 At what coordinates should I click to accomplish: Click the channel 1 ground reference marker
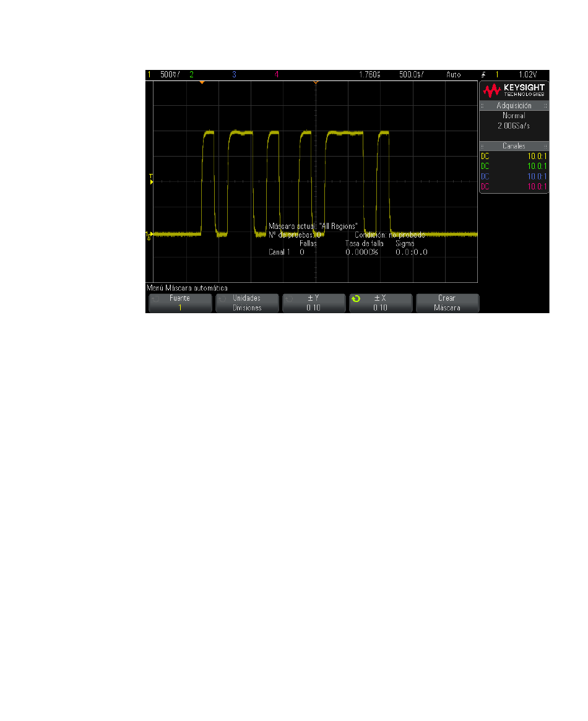(x=149, y=235)
